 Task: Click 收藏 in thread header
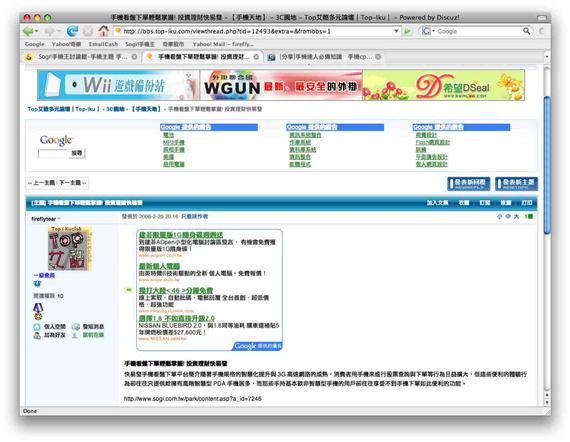464,203
